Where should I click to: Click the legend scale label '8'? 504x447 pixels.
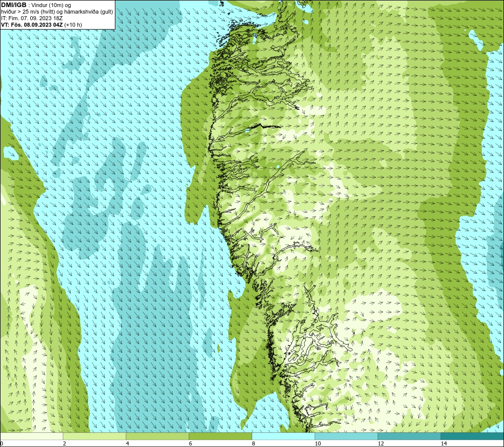coord(254,444)
